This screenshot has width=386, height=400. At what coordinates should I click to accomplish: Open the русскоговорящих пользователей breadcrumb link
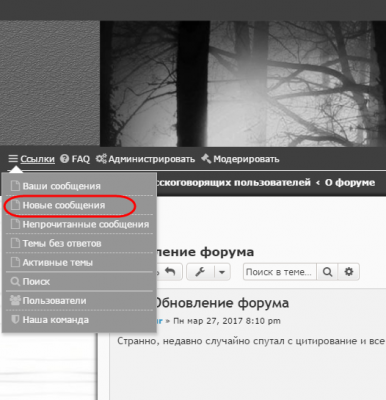pyautogui.click(x=233, y=183)
